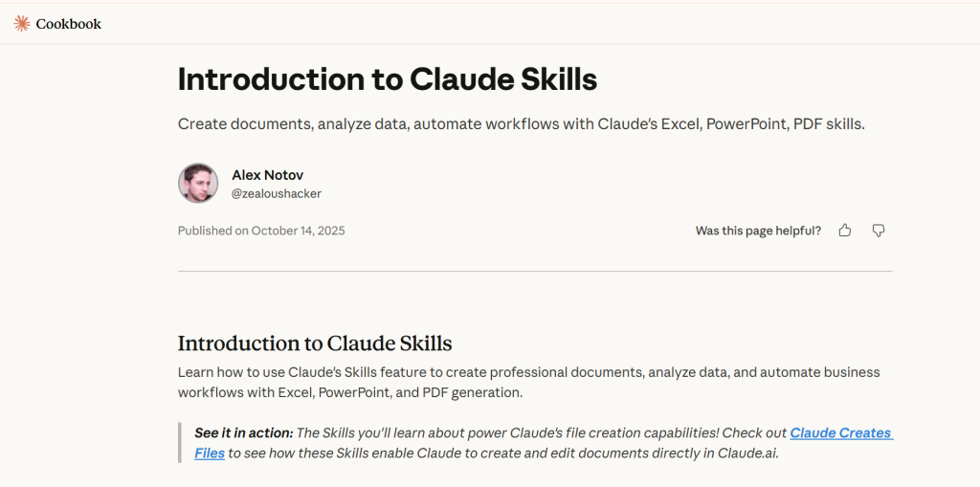
Task: Click the horizontal divider below the publish date
Action: [x=534, y=271]
